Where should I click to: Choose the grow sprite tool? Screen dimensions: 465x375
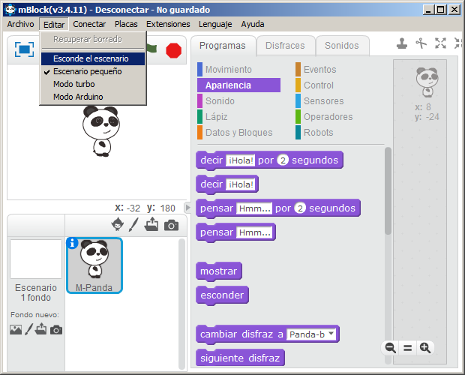(x=440, y=43)
